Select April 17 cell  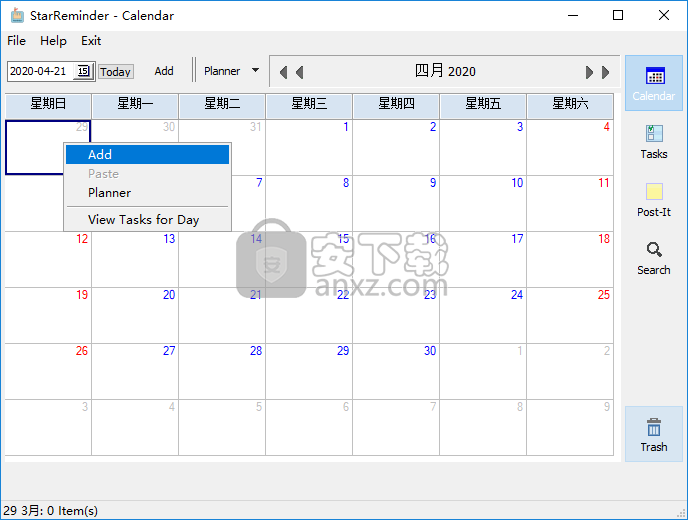[x=483, y=260]
